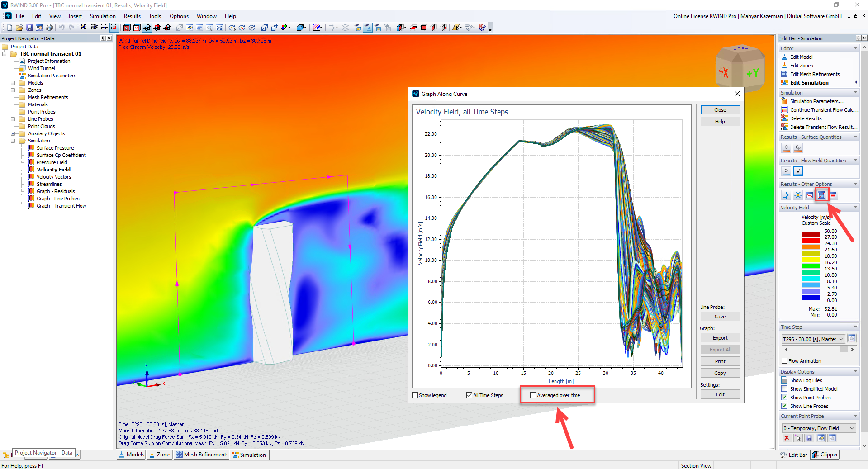Click the Save file toolbar icon
Image resolution: width=868 pixels, height=469 pixels.
point(29,28)
